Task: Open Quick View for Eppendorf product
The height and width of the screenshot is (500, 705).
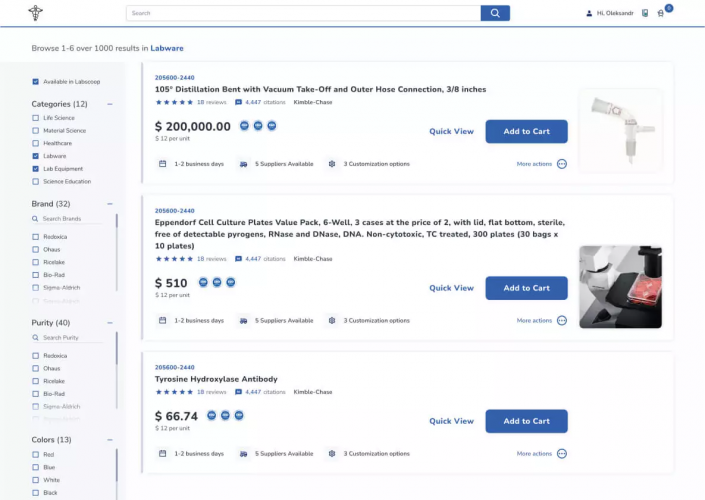Action: click(x=451, y=288)
